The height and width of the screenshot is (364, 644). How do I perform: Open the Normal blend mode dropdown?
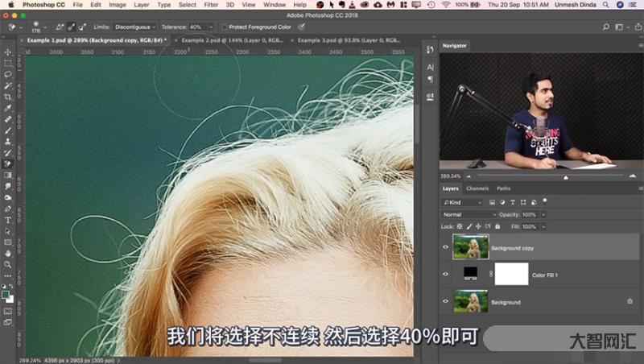(469, 215)
